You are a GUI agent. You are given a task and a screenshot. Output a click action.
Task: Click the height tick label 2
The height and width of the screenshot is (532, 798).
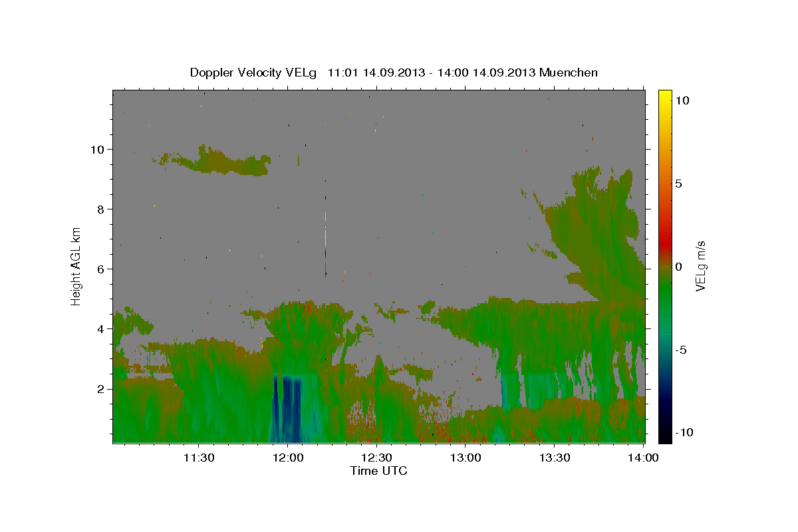(x=99, y=388)
